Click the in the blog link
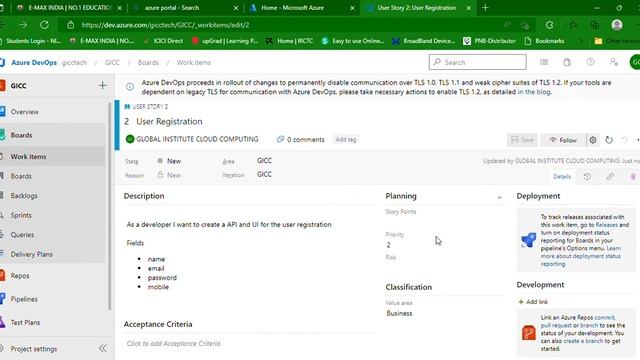The height and width of the screenshot is (360, 640). [x=534, y=92]
